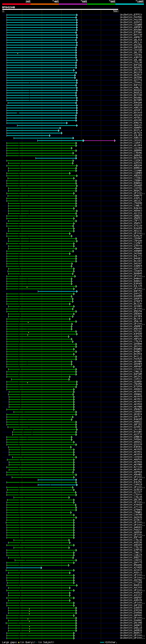Click the purple ~60% legend color segment
The width and height of the screenshot is (146, 644).
click(x=73, y=4)
